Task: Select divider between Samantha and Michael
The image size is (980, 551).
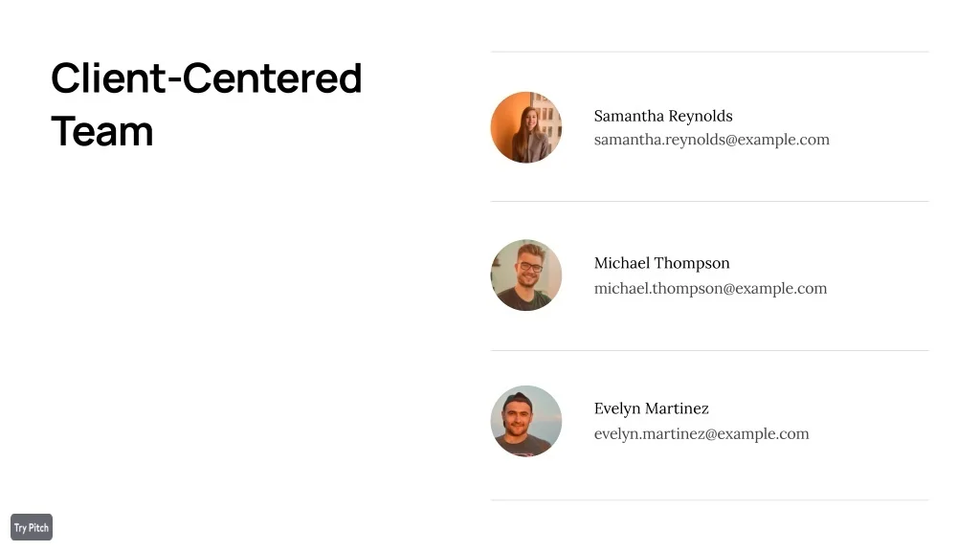Action: click(x=709, y=201)
